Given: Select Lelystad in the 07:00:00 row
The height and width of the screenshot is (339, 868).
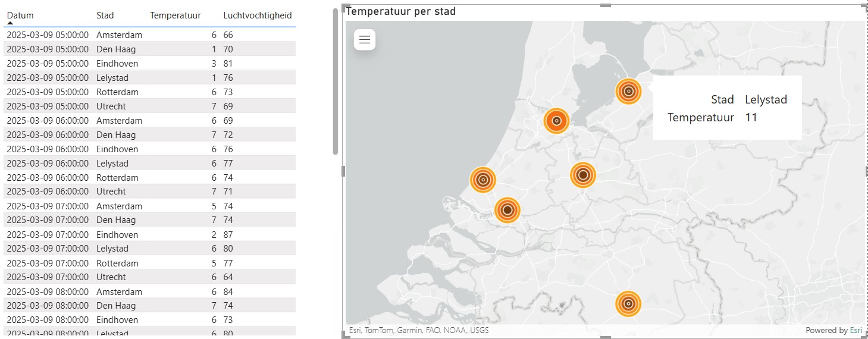Looking at the screenshot, I should tap(112, 249).
